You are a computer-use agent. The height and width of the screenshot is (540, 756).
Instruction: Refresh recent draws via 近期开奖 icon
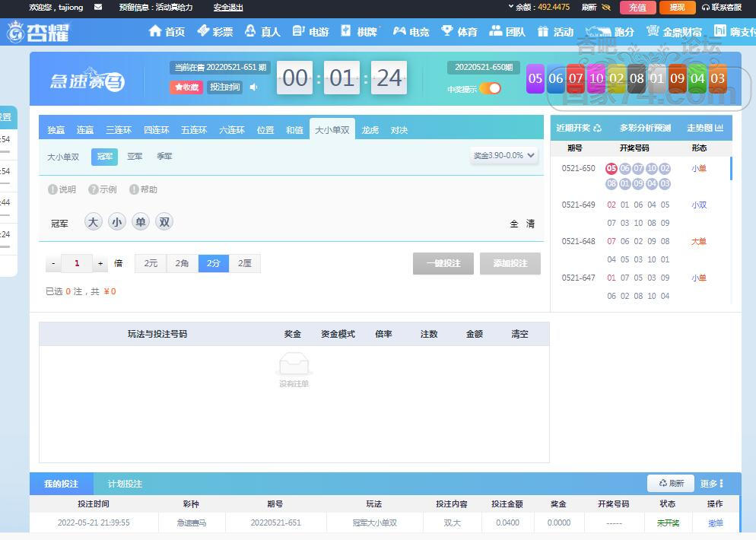point(597,128)
